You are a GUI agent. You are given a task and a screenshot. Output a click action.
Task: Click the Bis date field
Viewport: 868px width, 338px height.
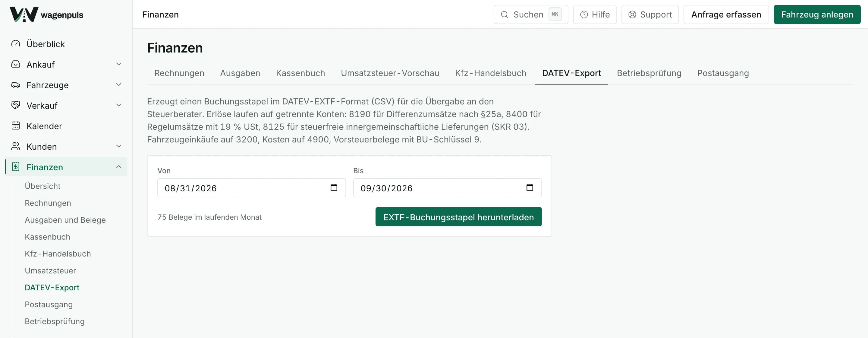click(x=447, y=187)
